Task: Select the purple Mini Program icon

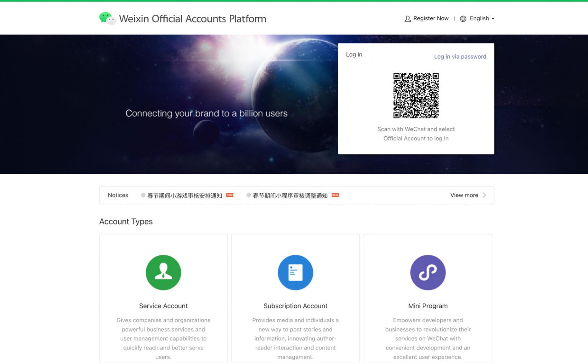Action: point(428,273)
